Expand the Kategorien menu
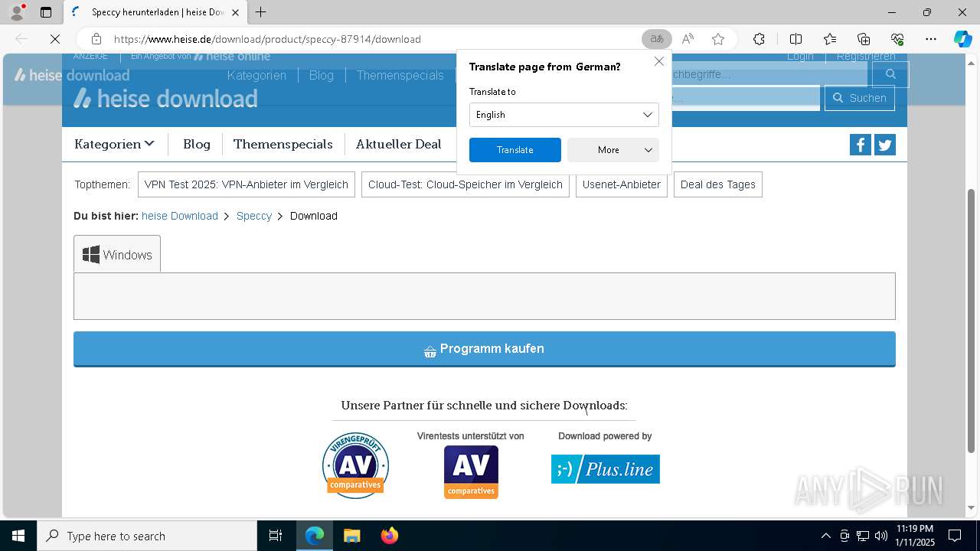Viewport: 980px width, 551px height. tap(114, 144)
